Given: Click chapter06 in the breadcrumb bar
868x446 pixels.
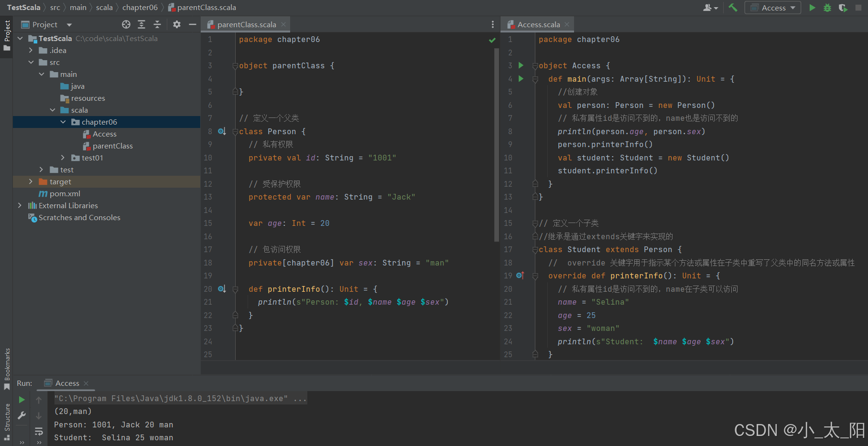Looking at the screenshot, I should [x=140, y=8].
